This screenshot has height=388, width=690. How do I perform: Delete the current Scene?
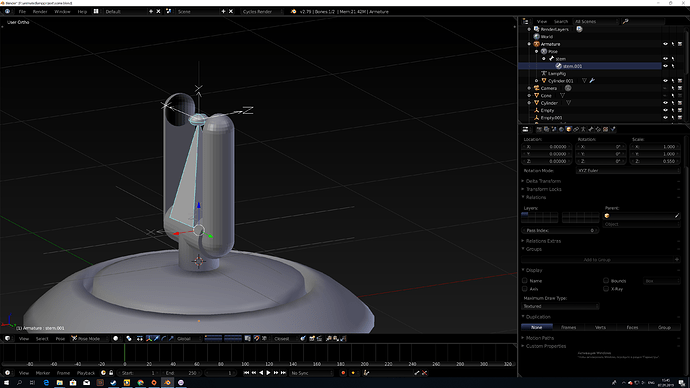pyautogui.click(x=231, y=11)
